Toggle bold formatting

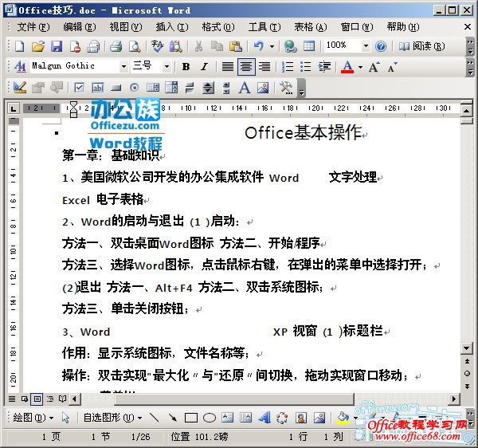[x=186, y=66]
